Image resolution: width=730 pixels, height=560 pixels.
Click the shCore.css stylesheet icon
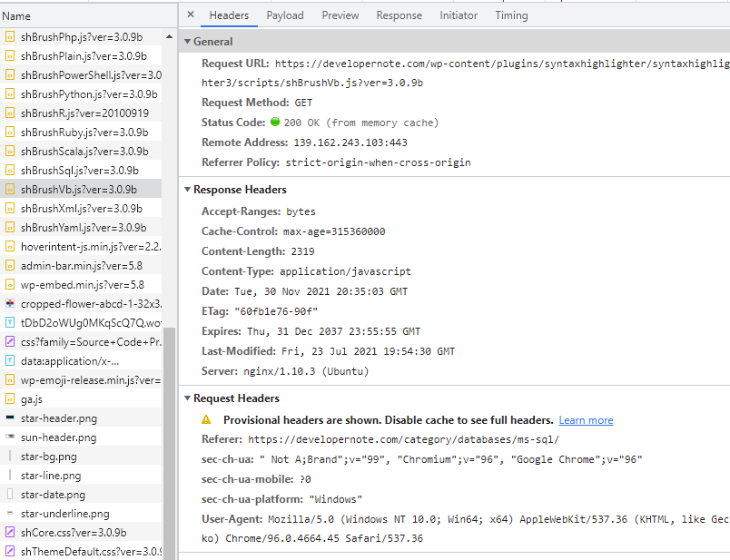click(9, 533)
